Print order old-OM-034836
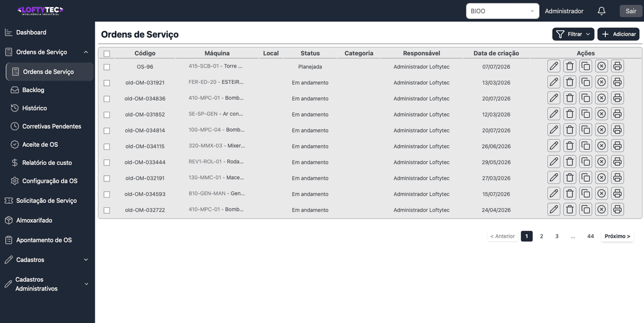 click(x=617, y=98)
